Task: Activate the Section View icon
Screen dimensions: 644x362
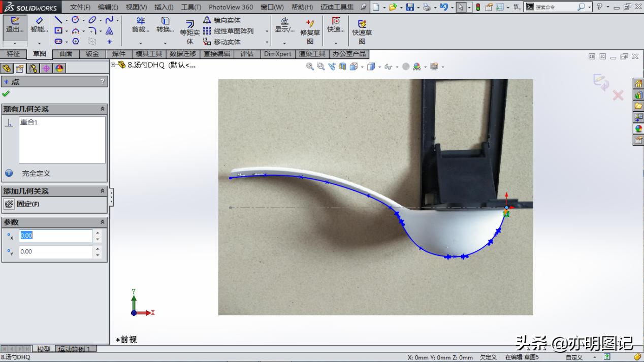Action: coord(342,67)
